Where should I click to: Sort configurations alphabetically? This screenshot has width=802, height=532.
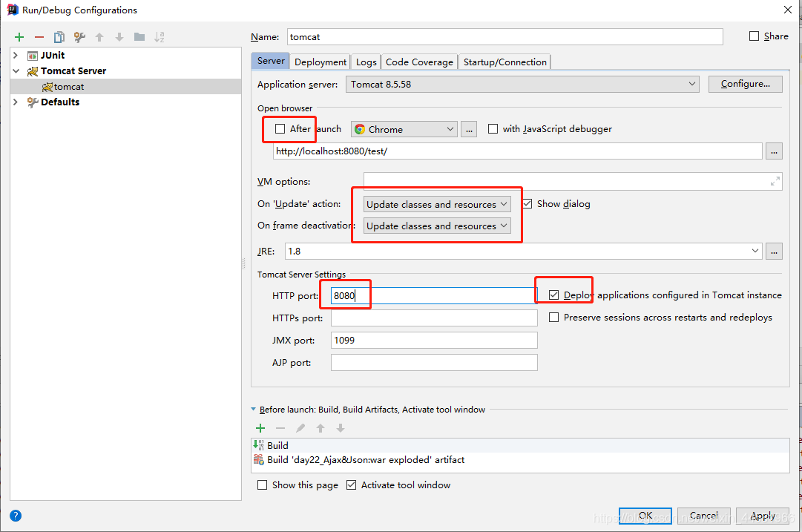159,37
